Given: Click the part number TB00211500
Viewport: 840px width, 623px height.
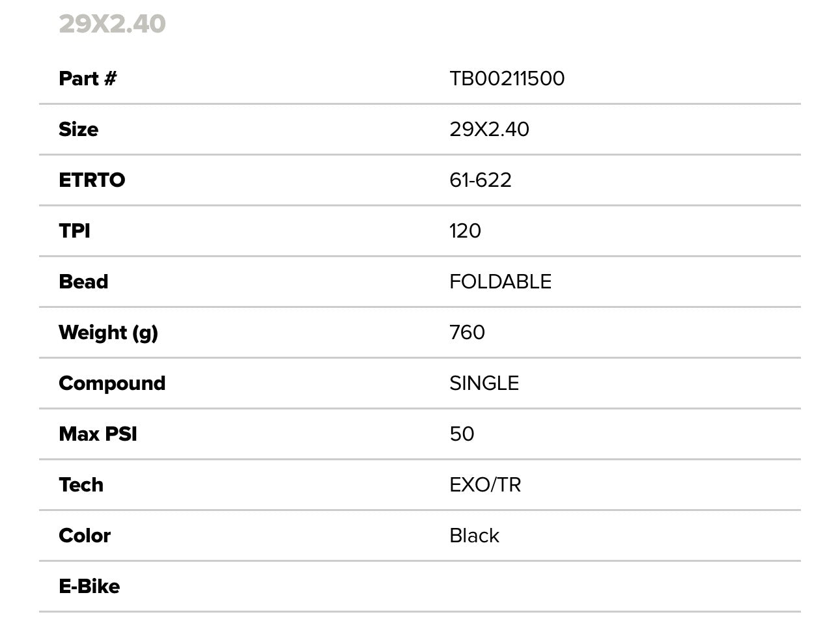Looking at the screenshot, I should click(x=507, y=79).
